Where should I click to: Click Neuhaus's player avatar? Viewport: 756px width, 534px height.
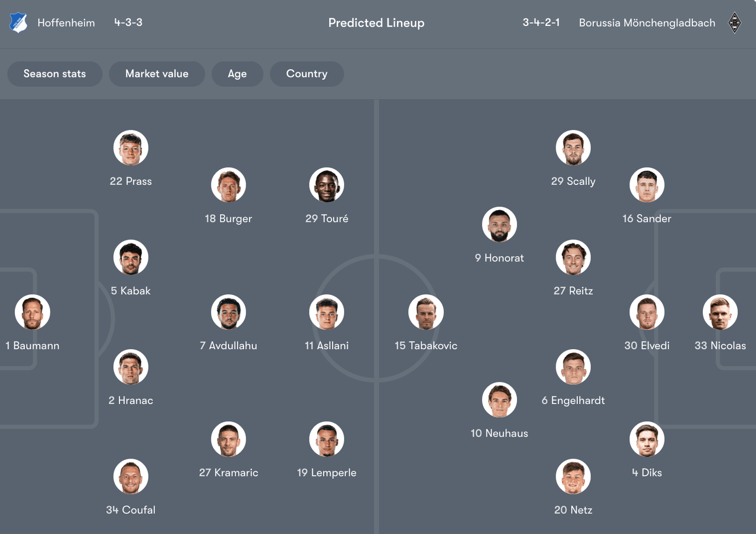[x=499, y=400]
